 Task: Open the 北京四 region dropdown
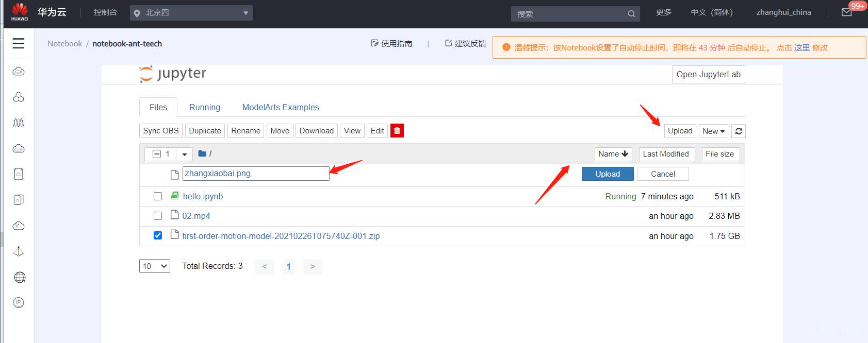(x=191, y=13)
